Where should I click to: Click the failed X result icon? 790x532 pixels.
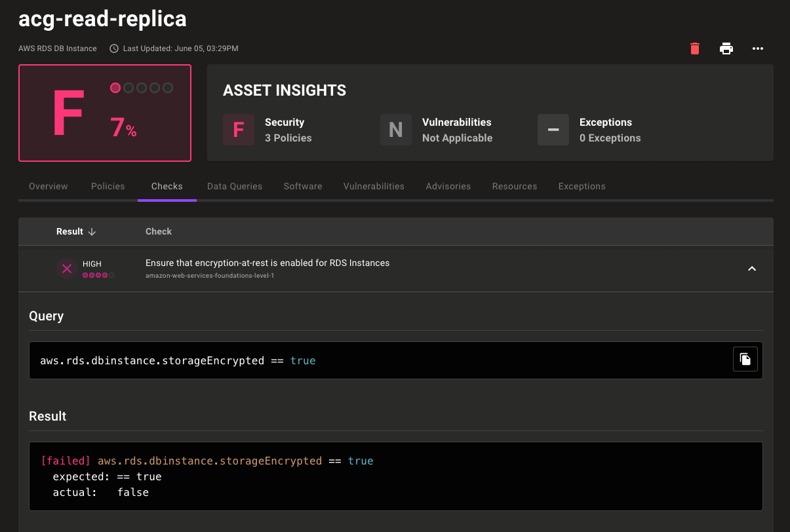[x=66, y=269]
